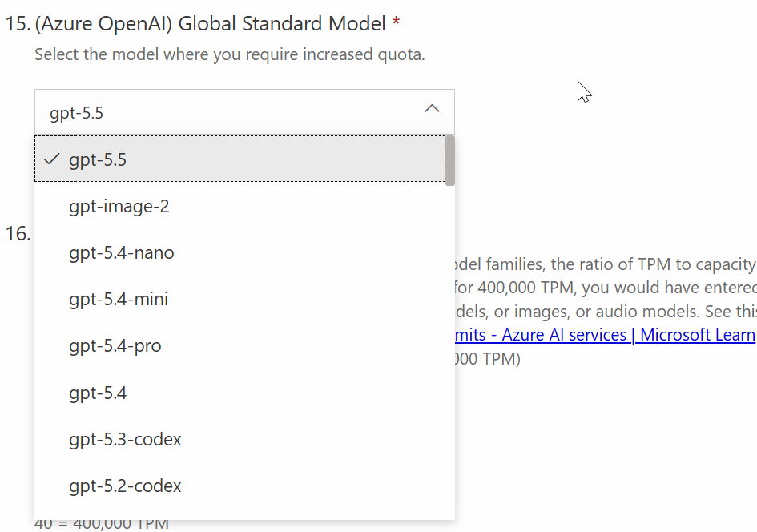Viewport: 757px width, 532px height.
Task: Collapse the model dropdown using the chevron arrow
Action: [432, 109]
